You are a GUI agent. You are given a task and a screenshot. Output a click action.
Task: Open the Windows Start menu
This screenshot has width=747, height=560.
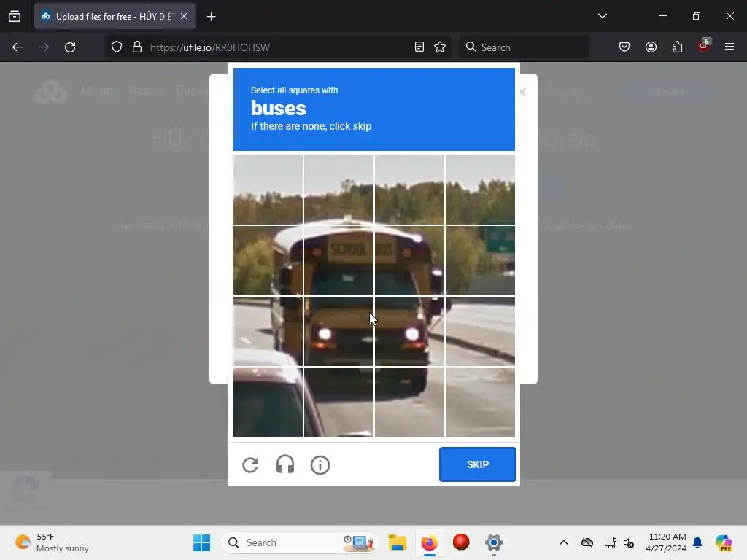pyautogui.click(x=201, y=542)
